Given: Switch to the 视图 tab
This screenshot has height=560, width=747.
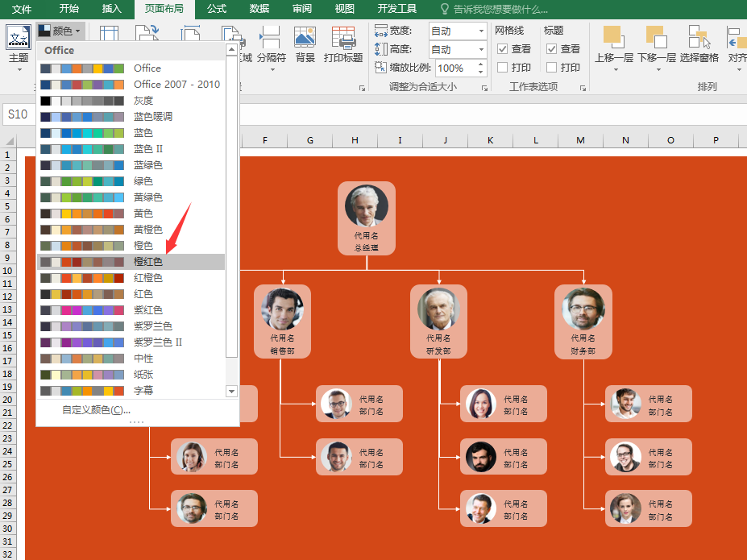Looking at the screenshot, I should (344, 9).
